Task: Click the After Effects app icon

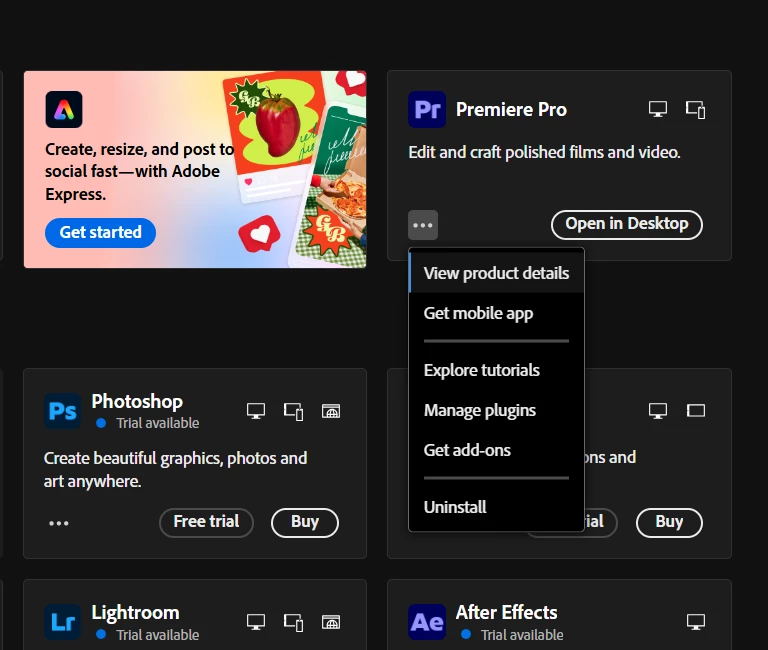Action: pos(427,622)
